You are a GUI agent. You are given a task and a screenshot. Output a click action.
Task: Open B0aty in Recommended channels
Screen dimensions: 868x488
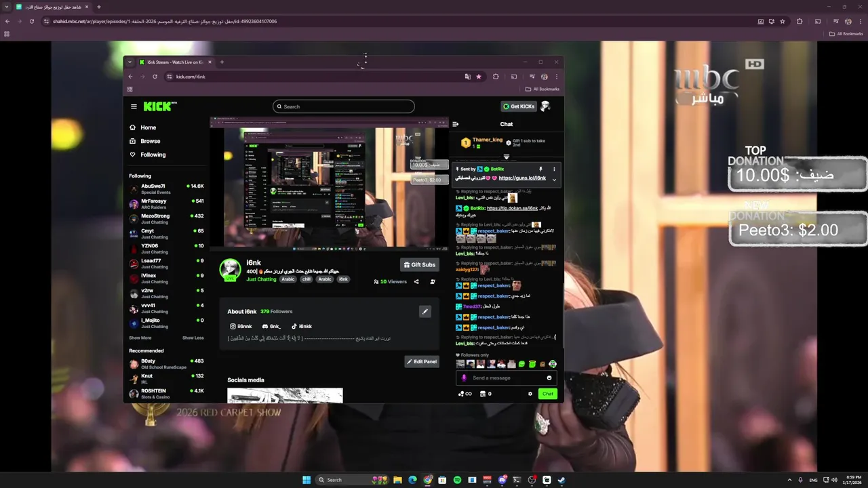166,363
